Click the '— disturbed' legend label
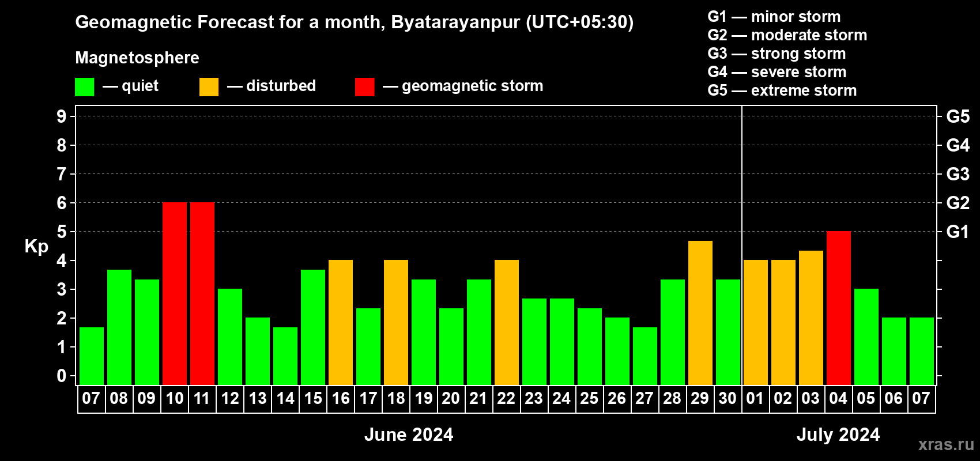The height and width of the screenshot is (461, 980). click(272, 86)
